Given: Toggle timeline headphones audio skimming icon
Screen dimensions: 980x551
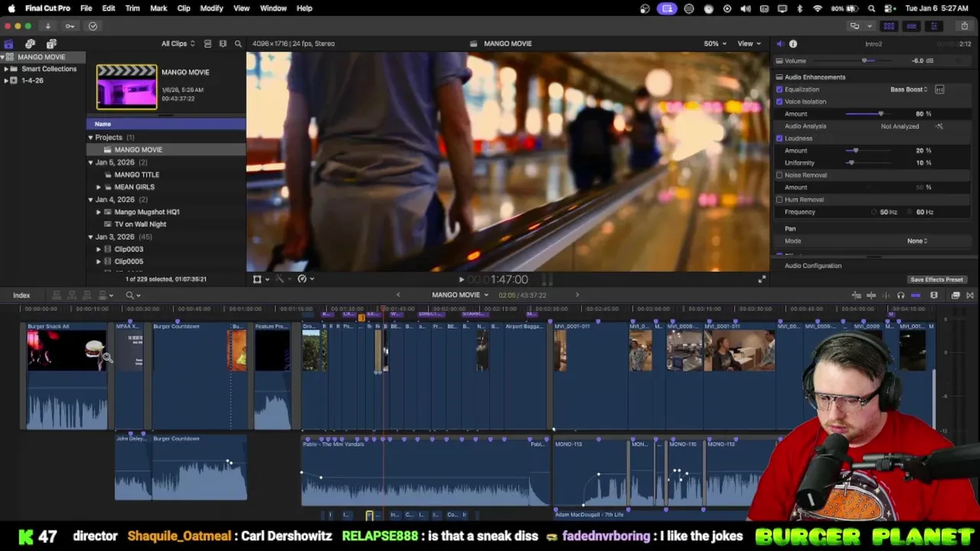Looking at the screenshot, I should pos(900,295).
